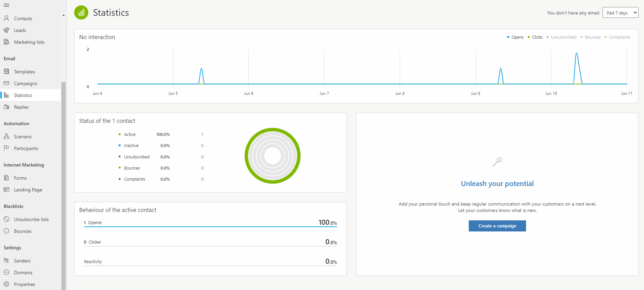This screenshot has height=290, width=644.
Task: Click the Campaigns envelope icon
Action: coord(6,83)
